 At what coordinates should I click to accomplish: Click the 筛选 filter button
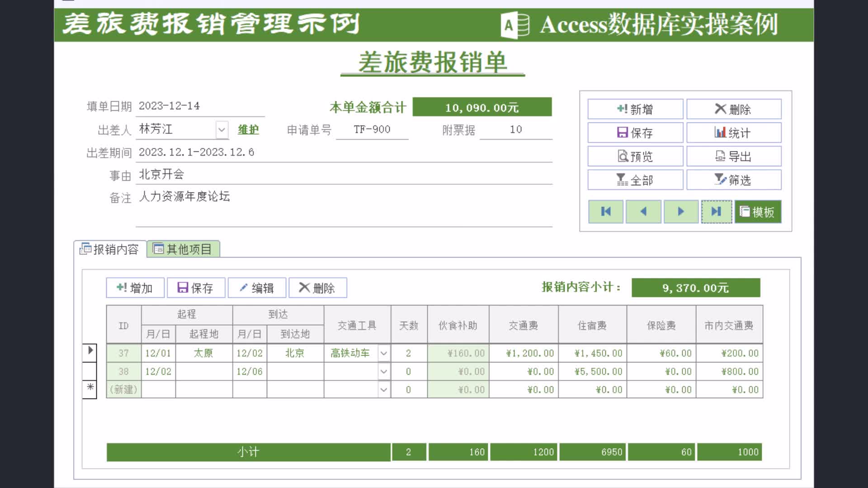click(x=734, y=180)
